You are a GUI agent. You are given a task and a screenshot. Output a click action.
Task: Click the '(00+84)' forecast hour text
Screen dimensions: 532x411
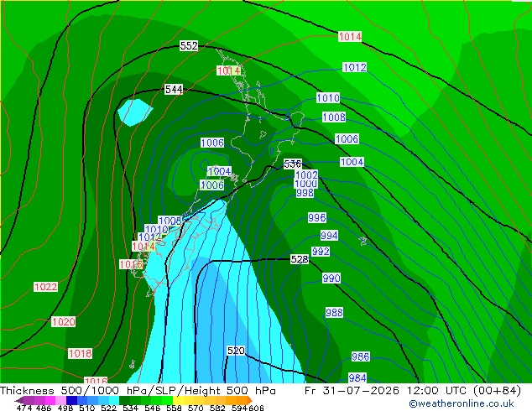pos(497,391)
